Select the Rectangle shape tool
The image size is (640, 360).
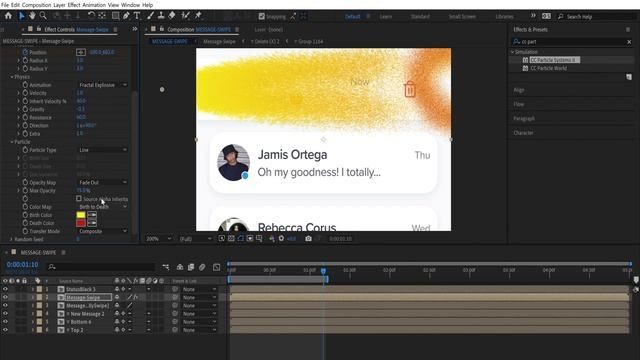[x=116, y=16]
